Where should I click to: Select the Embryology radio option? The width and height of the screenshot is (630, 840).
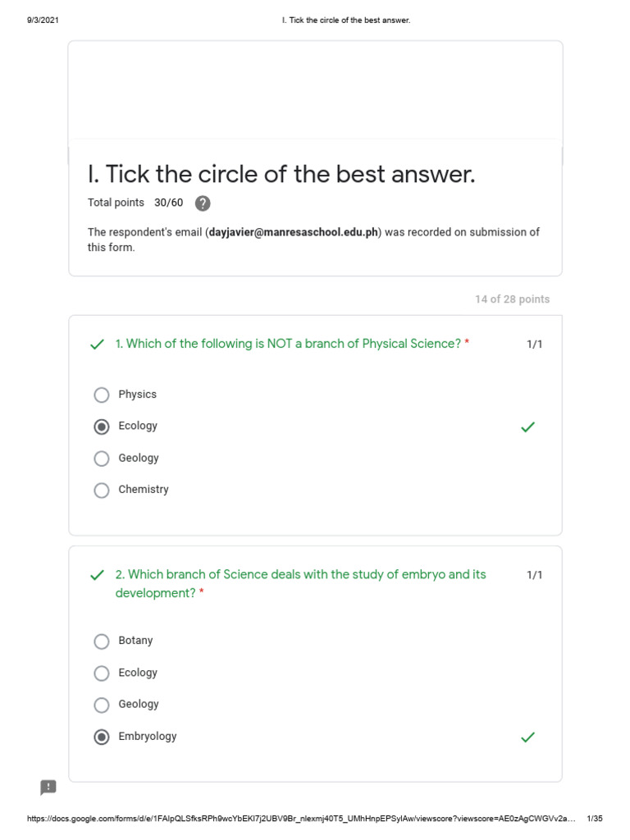102,737
